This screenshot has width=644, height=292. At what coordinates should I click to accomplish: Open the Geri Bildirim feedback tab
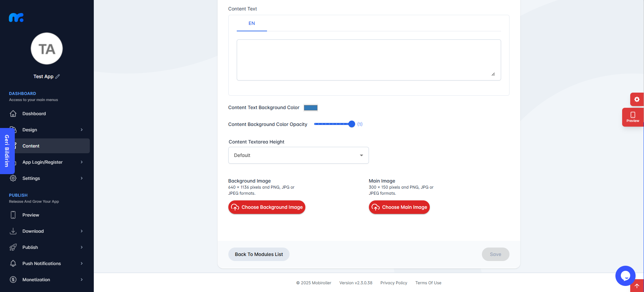pyautogui.click(x=7, y=151)
